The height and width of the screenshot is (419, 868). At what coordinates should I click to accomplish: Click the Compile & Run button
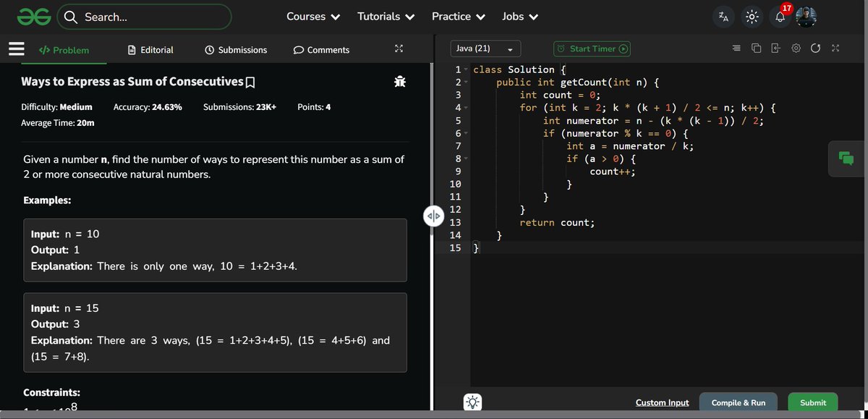click(738, 402)
